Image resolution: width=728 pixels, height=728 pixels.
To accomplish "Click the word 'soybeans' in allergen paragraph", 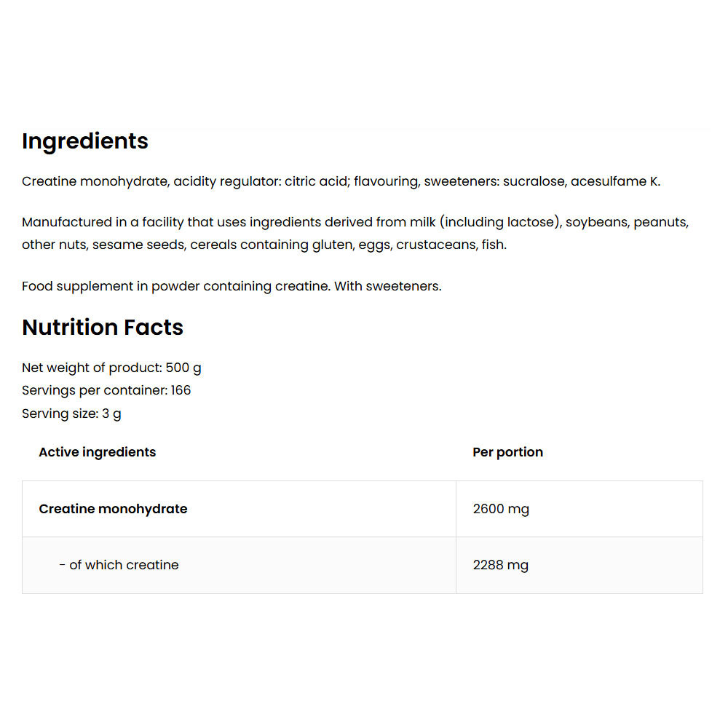I will (x=596, y=222).
